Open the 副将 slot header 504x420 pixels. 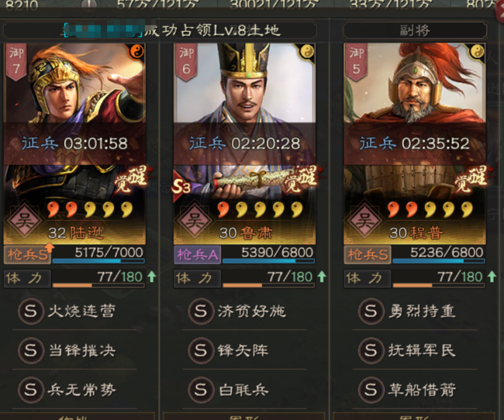[x=415, y=30]
